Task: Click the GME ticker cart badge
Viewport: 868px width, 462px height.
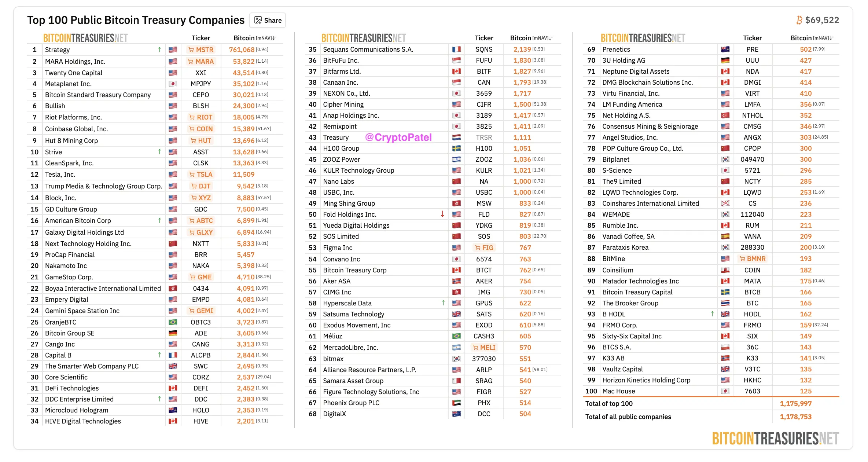Action: point(201,277)
